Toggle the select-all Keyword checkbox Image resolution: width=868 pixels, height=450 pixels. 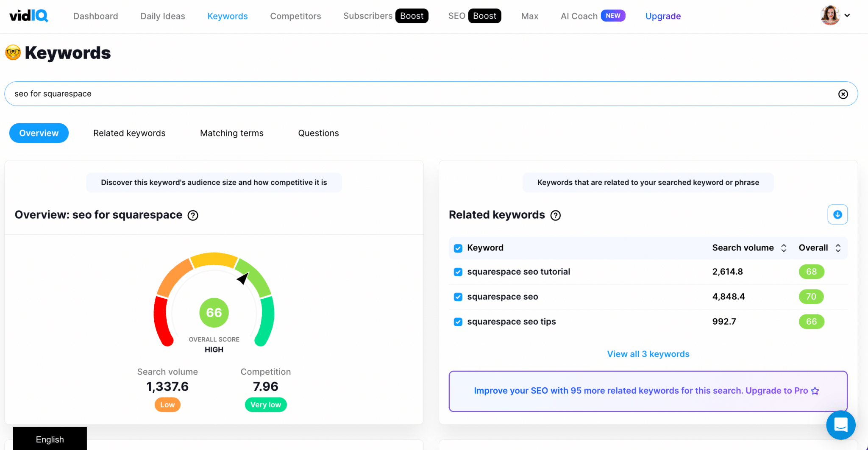coord(458,248)
